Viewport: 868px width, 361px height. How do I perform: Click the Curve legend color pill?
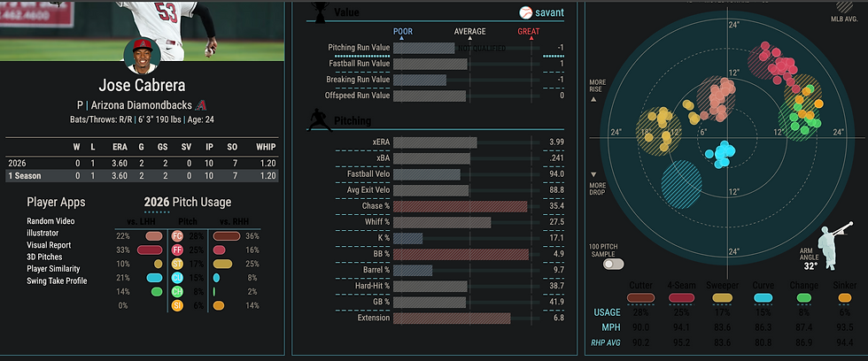click(763, 298)
